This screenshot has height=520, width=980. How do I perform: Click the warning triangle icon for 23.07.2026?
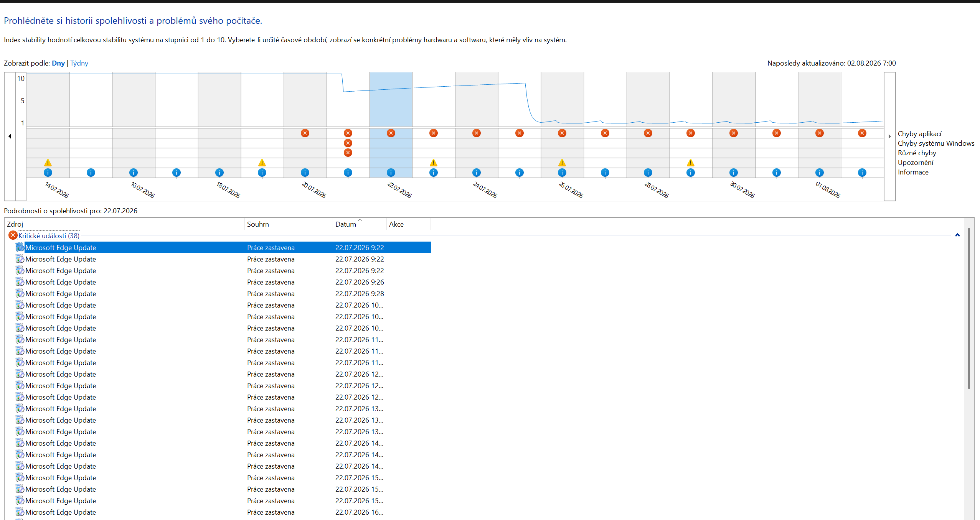[434, 163]
